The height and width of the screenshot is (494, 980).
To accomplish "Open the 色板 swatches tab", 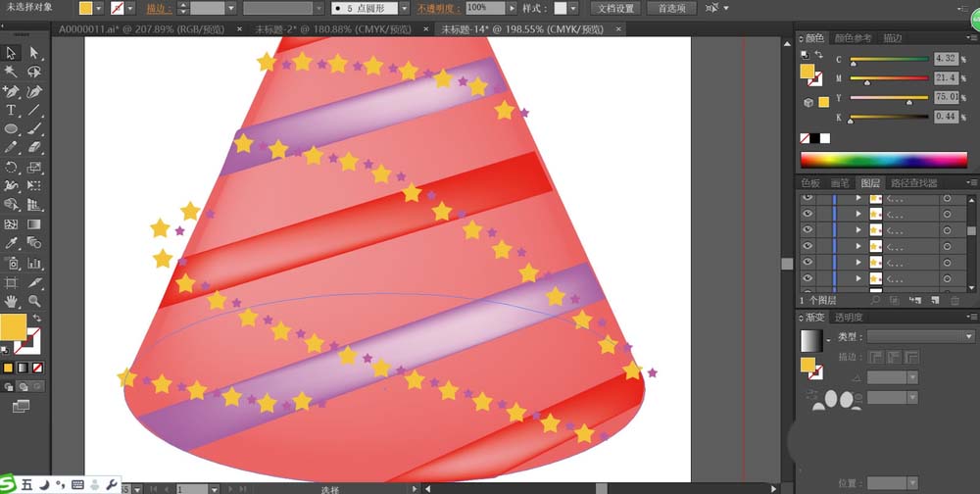I will [x=810, y=183].
